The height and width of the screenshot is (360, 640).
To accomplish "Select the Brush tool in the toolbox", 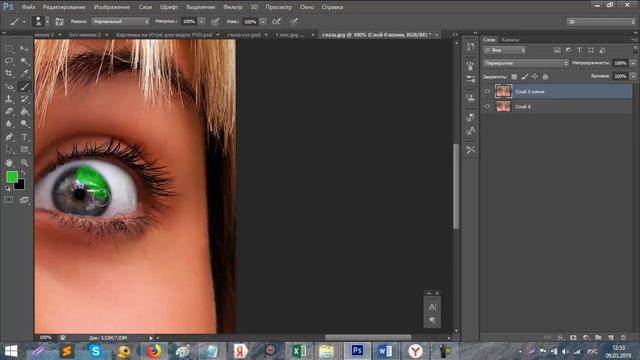I will click(x=24, y=87).
